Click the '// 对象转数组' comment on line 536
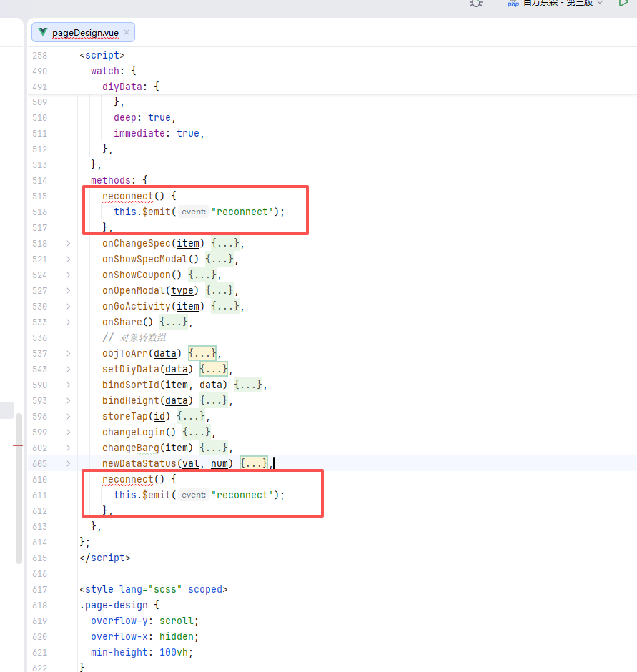The image size is (637, 672). tap(134, 337)
